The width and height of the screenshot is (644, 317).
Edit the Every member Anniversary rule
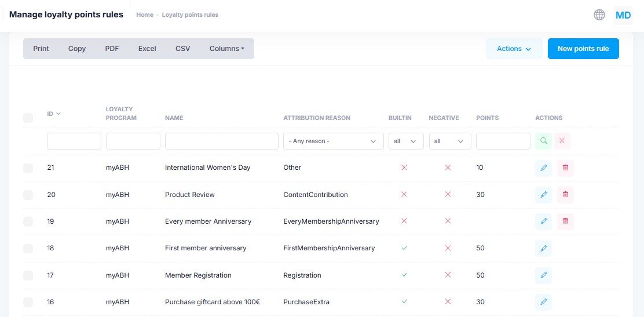543,221
